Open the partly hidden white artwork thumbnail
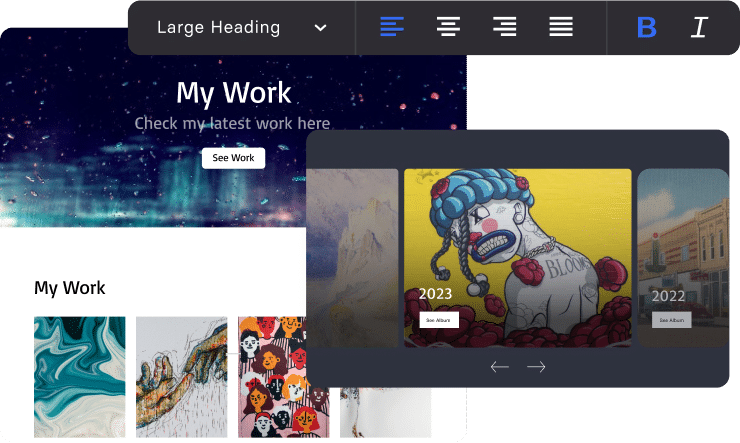 (x=386, y=412)
